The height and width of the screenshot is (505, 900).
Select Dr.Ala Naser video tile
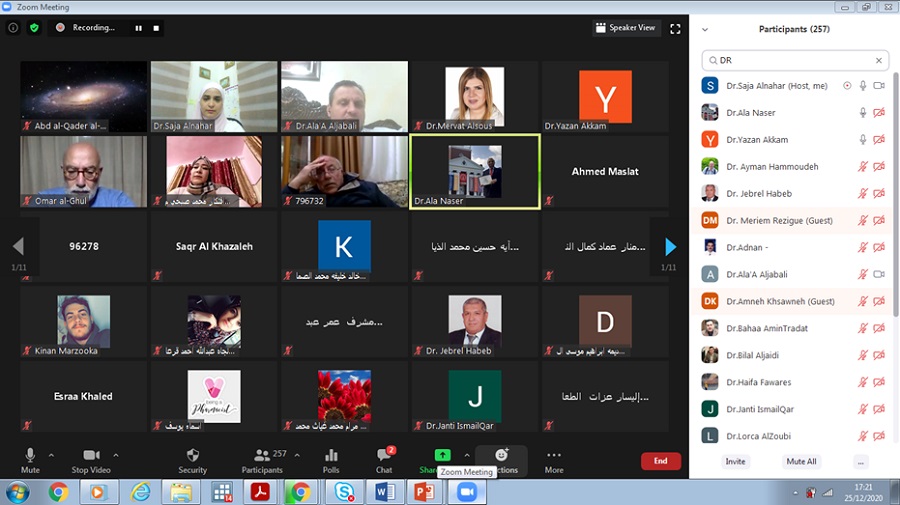point(475,172)
